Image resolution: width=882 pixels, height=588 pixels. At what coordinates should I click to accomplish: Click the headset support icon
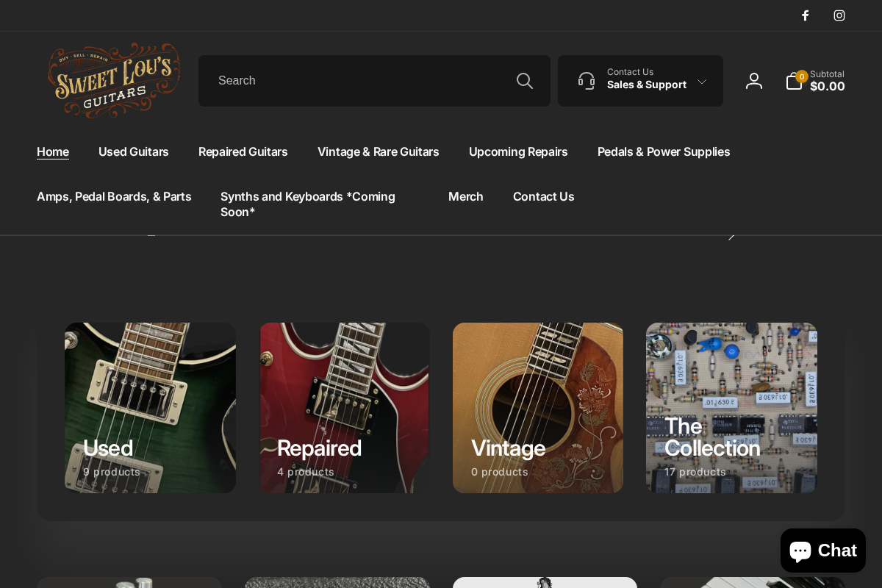(587, 81)
